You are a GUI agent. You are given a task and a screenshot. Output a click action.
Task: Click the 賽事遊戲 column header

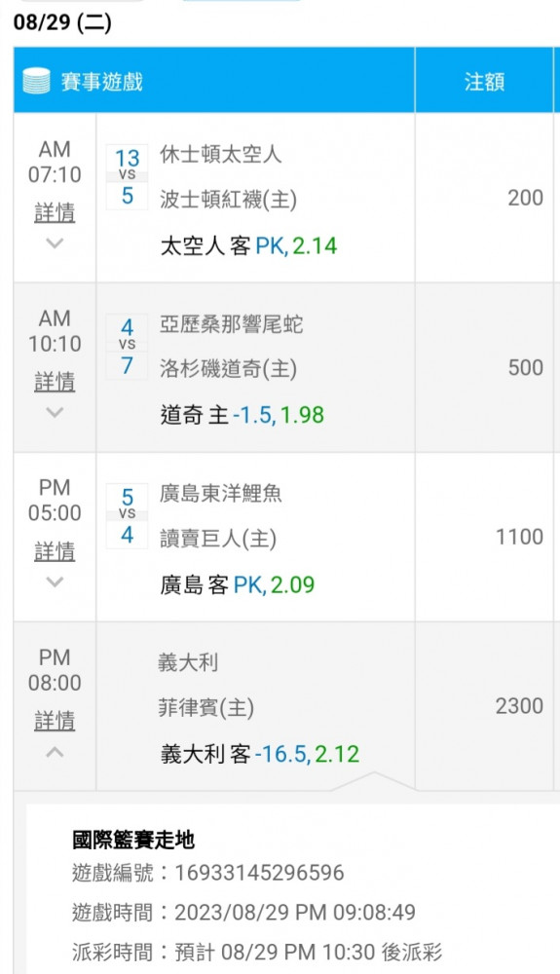(x=102, y=82)
